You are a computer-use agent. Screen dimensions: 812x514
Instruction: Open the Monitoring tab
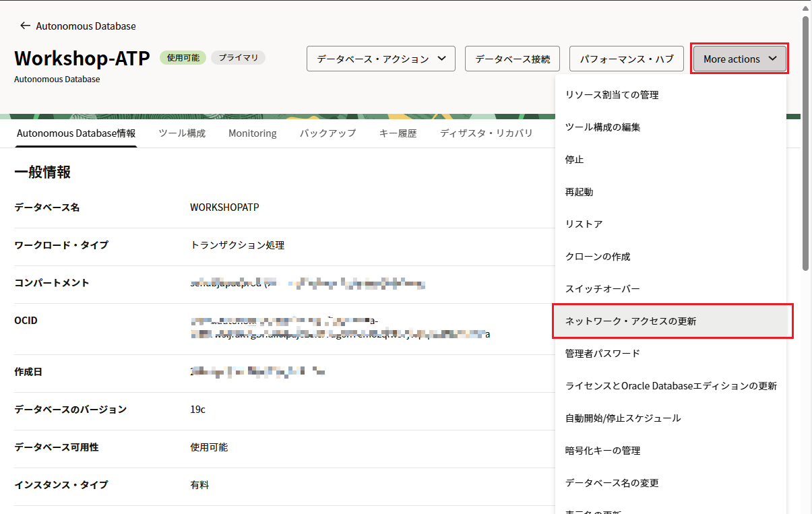[x=252, y=133]
